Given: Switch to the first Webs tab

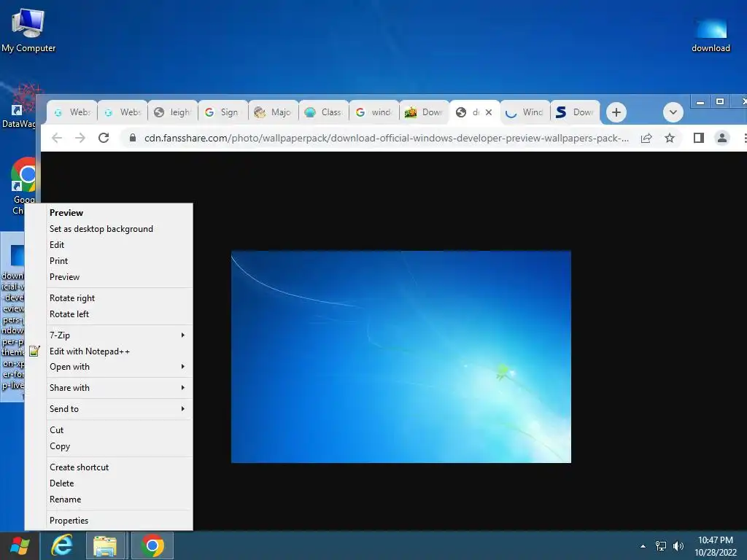Looking at the screenshot, I should click(72, 112).
